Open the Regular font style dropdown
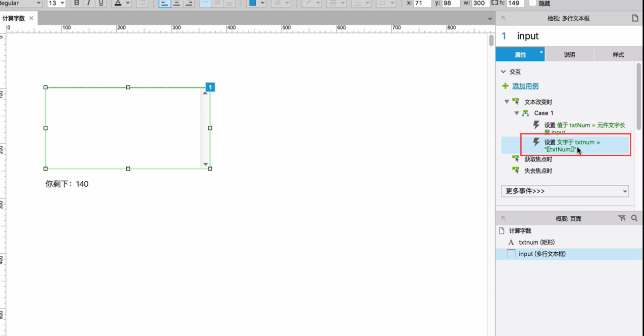644x336 pixels. pyautogui.click(x=21, y=3)
